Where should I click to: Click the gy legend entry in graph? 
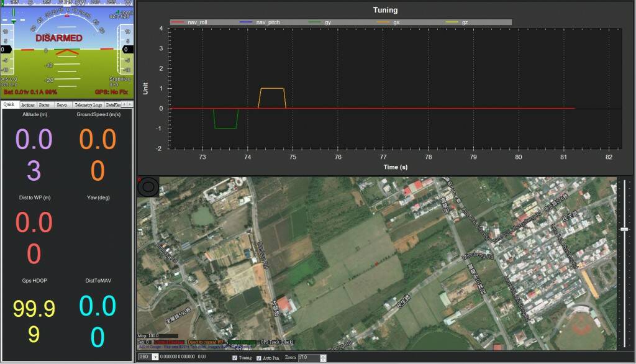(327, 22)
